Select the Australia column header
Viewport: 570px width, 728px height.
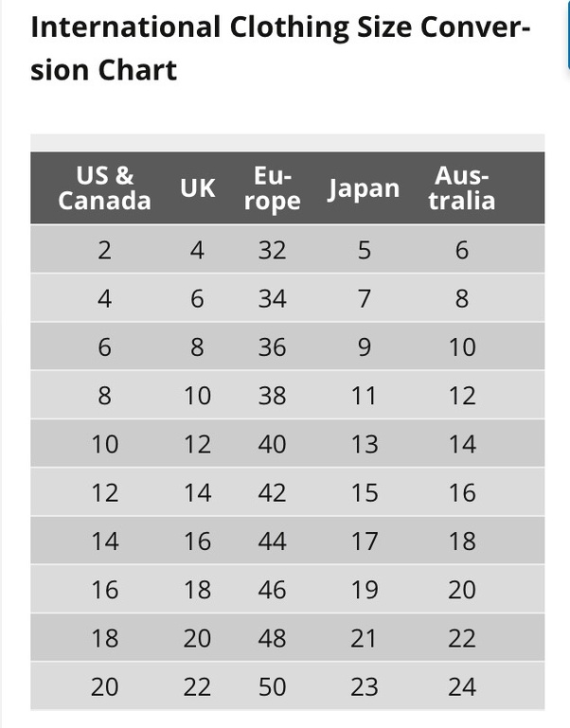pyautogui.click(x=462, y=188)
